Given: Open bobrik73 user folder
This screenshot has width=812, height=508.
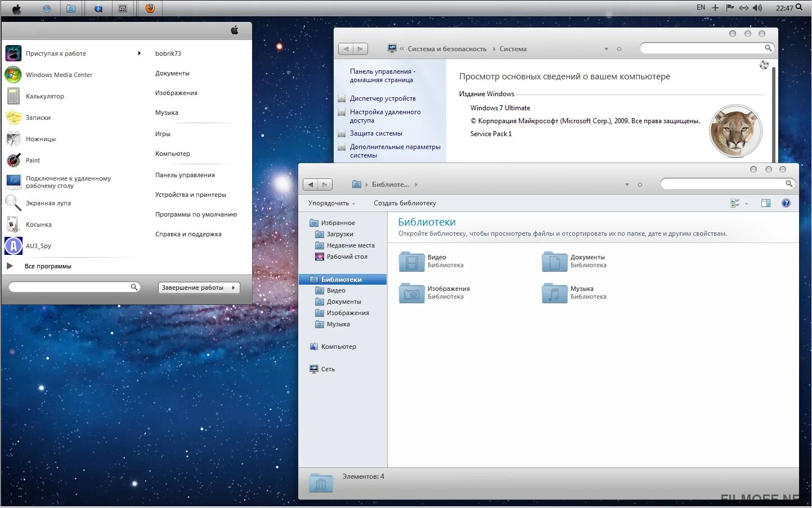Looking at the screenshot, I should pos(168,53).
